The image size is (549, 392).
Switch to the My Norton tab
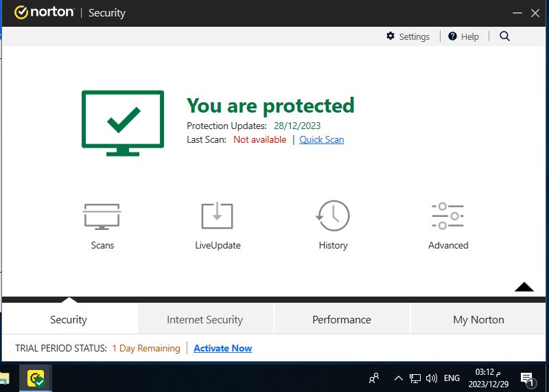pyautogui.click(x=478, y=319)
